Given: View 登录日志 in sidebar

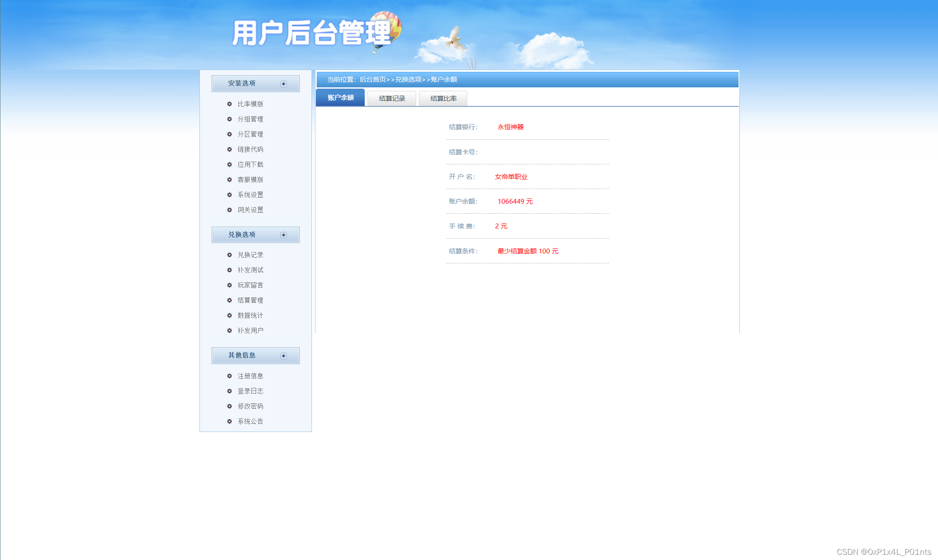Looking at the screenshot, I should pos(250,391).
